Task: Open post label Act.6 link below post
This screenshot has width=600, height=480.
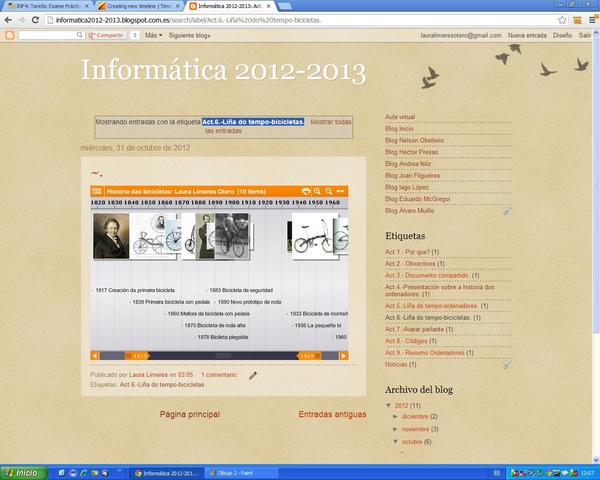Action: [162, 385]
